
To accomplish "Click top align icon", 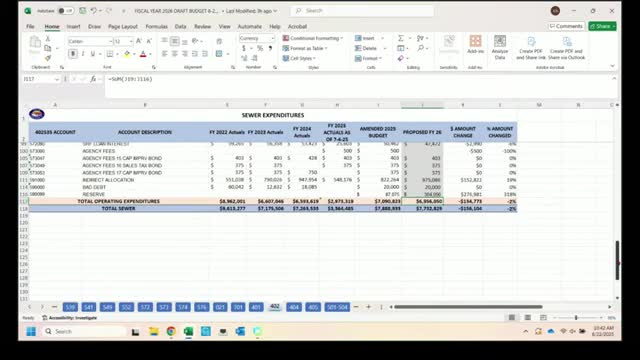I will [x=164, y=41].
